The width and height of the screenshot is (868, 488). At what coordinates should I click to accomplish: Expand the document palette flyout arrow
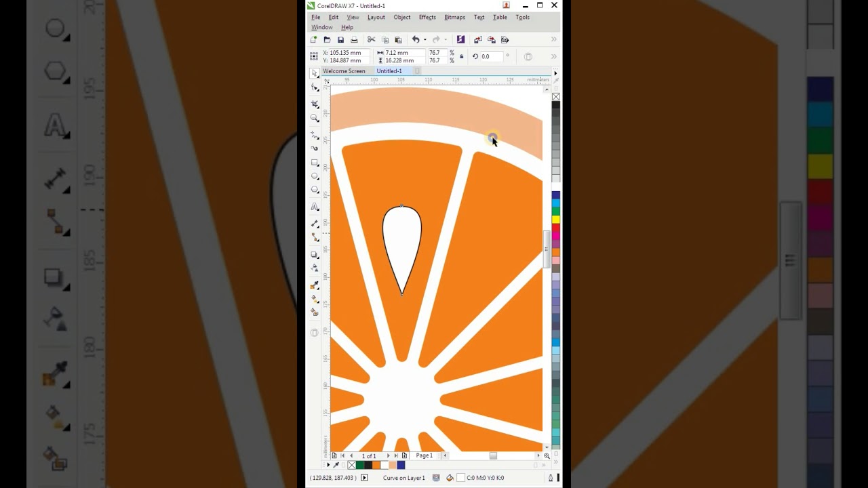[328, 465]
